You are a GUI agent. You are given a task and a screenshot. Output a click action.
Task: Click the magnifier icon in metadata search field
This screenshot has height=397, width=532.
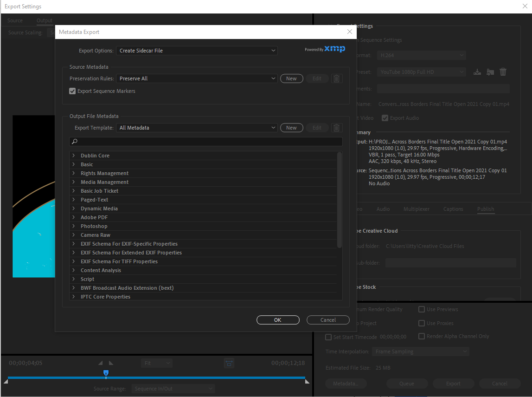(x=75, y=141)
